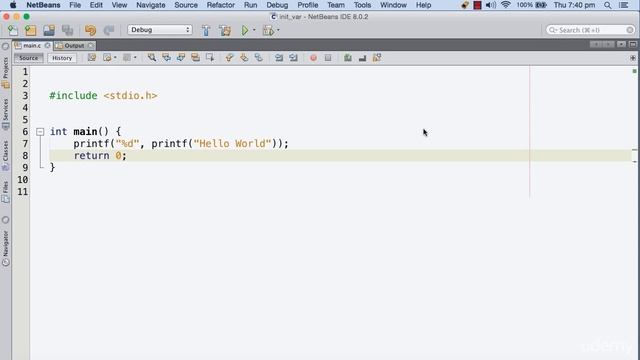Open the Files side panel
640x360 pixels.
click(x=5, y=192)
